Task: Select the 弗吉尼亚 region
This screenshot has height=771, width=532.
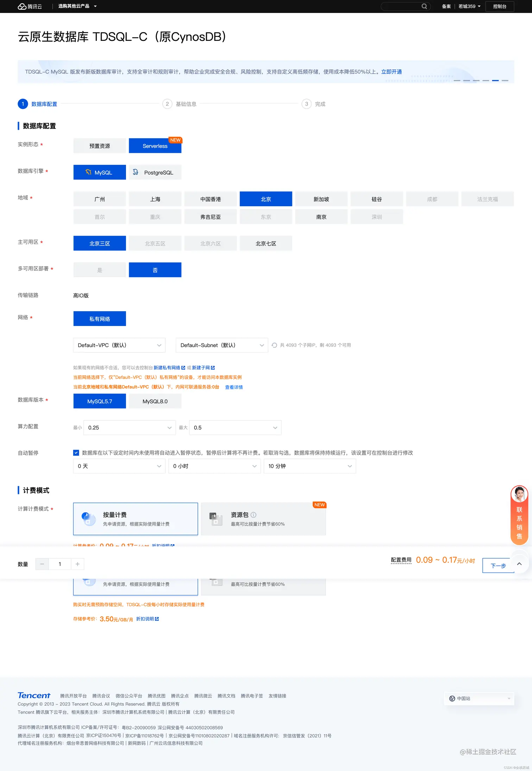Action: (210, 217)
